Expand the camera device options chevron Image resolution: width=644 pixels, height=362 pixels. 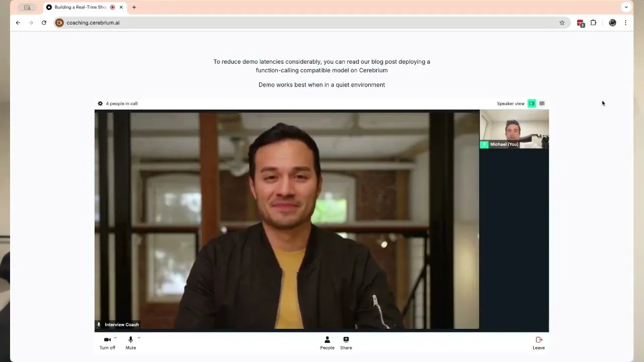pyautogui.click(x=116, y=338)
